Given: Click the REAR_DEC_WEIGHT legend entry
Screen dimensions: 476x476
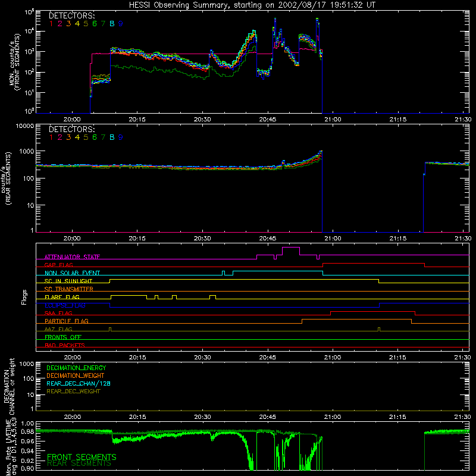Looking at the screenshot, I should point(73,392).
